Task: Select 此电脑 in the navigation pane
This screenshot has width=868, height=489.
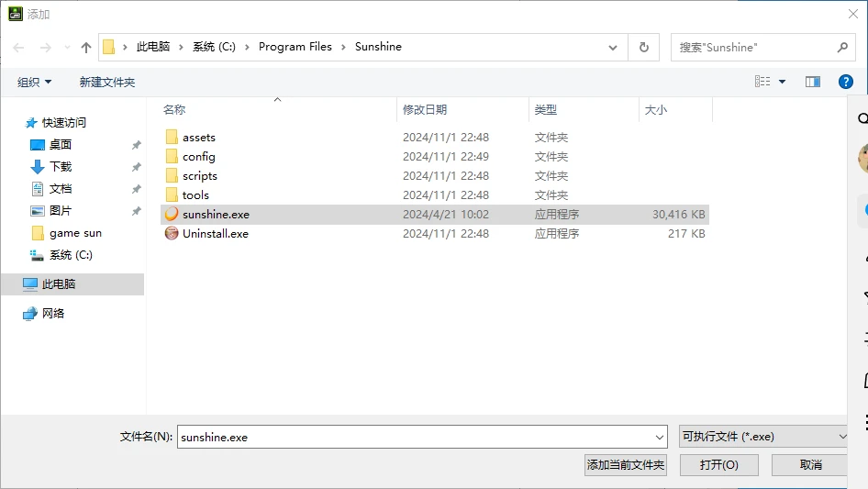Action: (x=59, y=284)
